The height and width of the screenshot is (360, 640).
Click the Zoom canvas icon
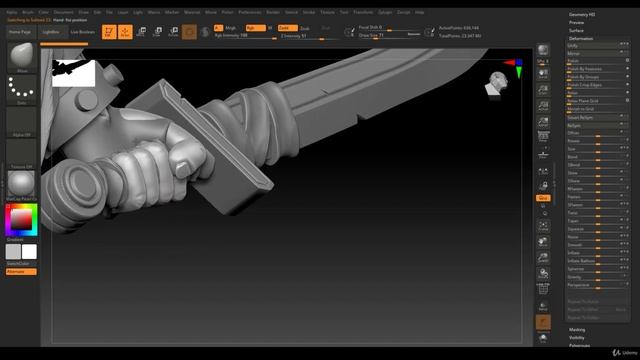point(543,90)
